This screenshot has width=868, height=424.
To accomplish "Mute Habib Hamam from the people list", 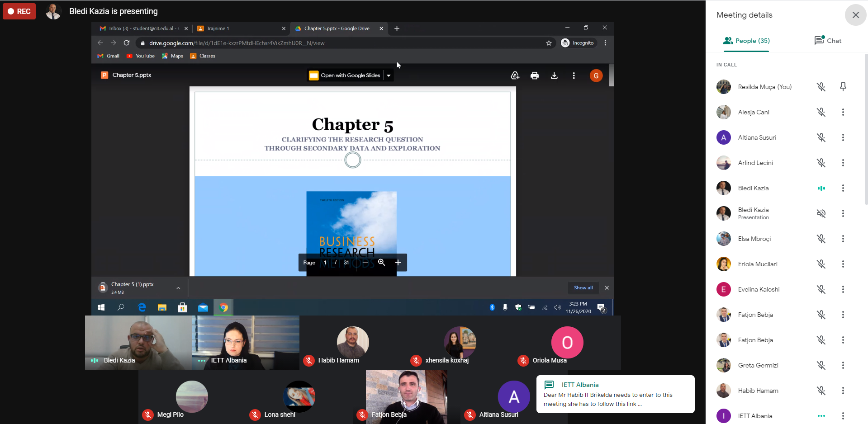I will [x=821, y=391].
